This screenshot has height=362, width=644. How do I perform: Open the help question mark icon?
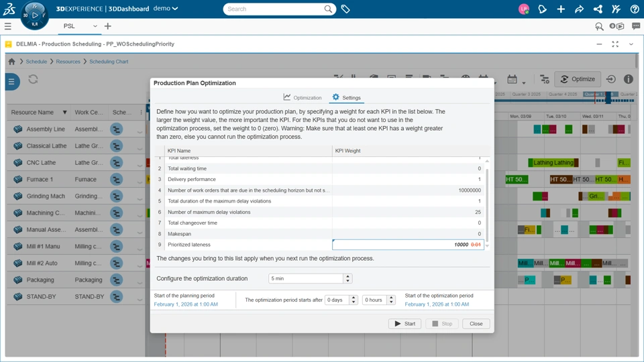pyautogui.click(x=635, y=9)
